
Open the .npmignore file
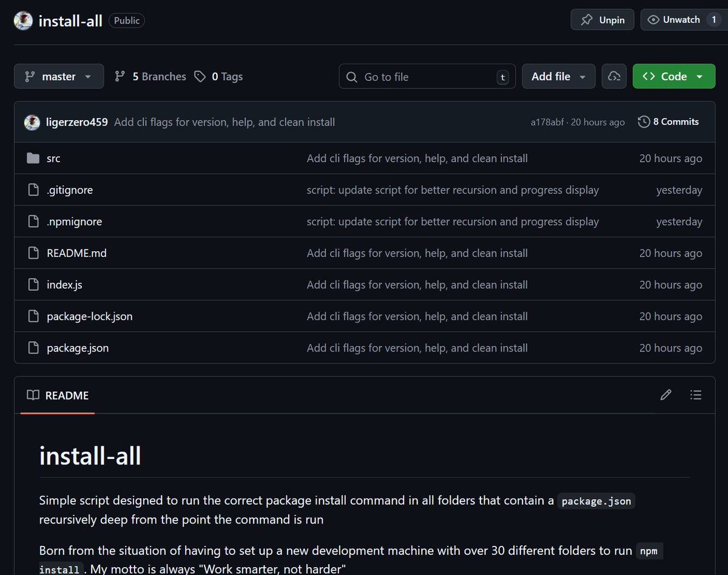pyautogui.click(x=74, y=222)
